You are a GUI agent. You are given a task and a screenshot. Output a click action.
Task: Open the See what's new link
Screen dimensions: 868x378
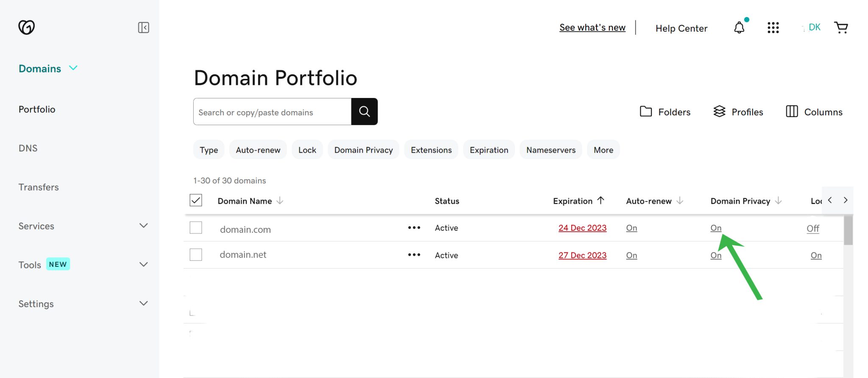point(592,28)
